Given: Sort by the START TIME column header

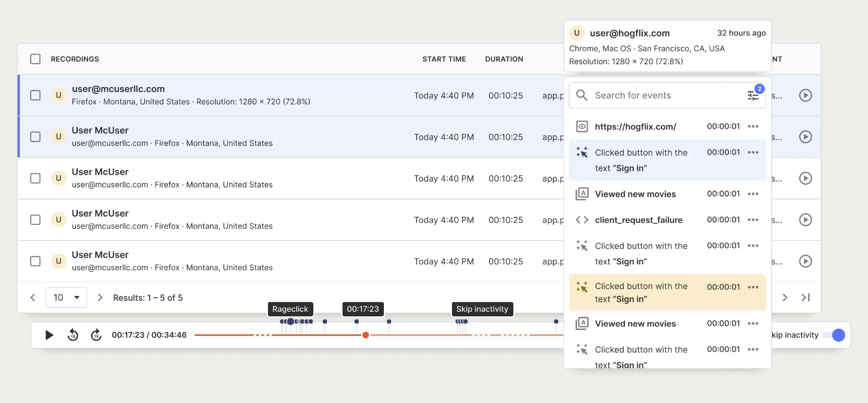Looking at the screenshot, I should click(444, 59).
